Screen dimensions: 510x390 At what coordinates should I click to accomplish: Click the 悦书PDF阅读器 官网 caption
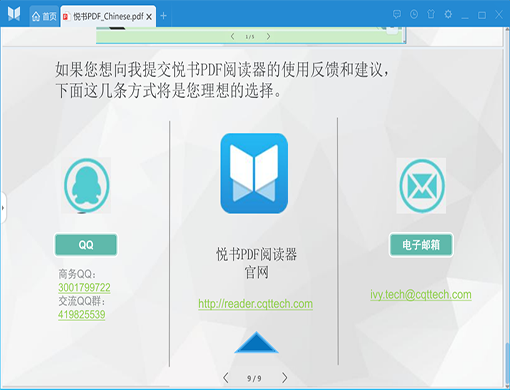(256, 263)
